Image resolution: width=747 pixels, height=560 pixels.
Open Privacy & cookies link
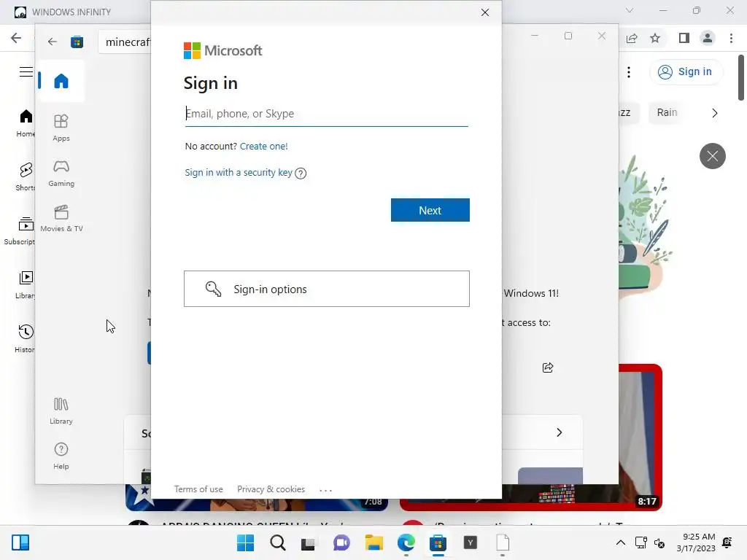pos(271,489)
